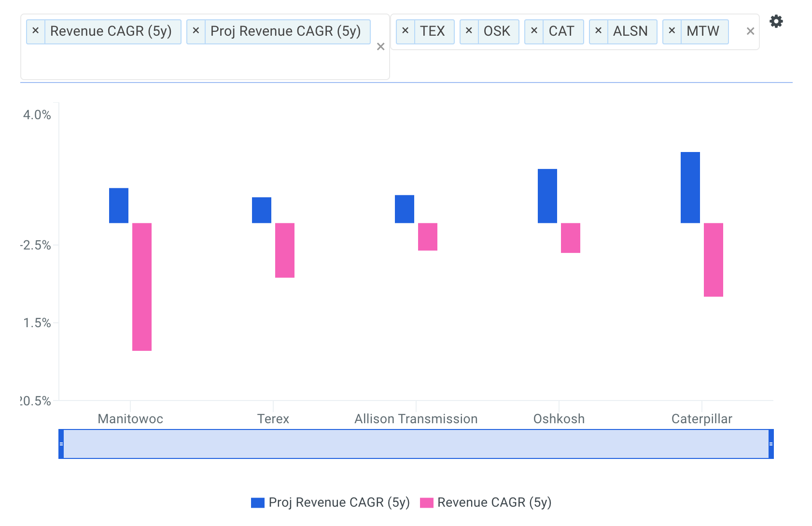Select Allison Transmission's pink revenue bar
Viewport: 812px width, 526px height.
[428, 237]
